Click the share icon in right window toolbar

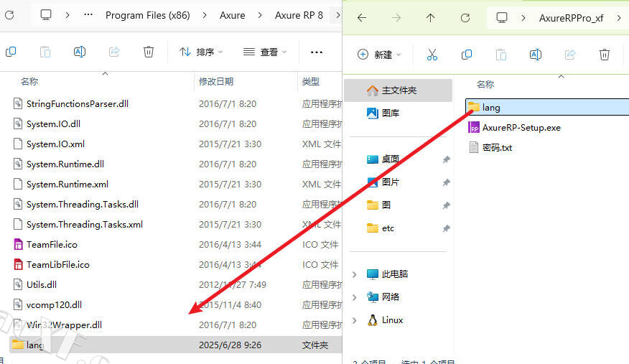pos(570,55)
